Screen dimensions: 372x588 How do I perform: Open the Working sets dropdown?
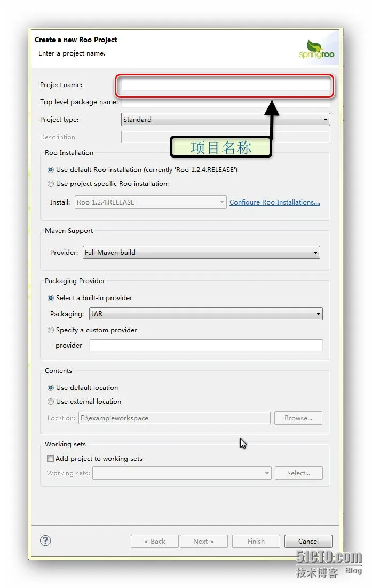[x=181, y=473]
